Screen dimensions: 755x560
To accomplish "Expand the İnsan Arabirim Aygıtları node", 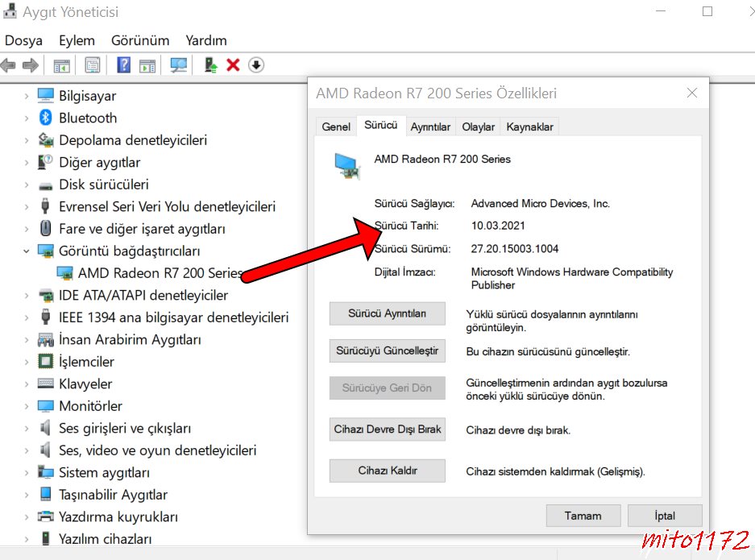I will coord(27,339).
